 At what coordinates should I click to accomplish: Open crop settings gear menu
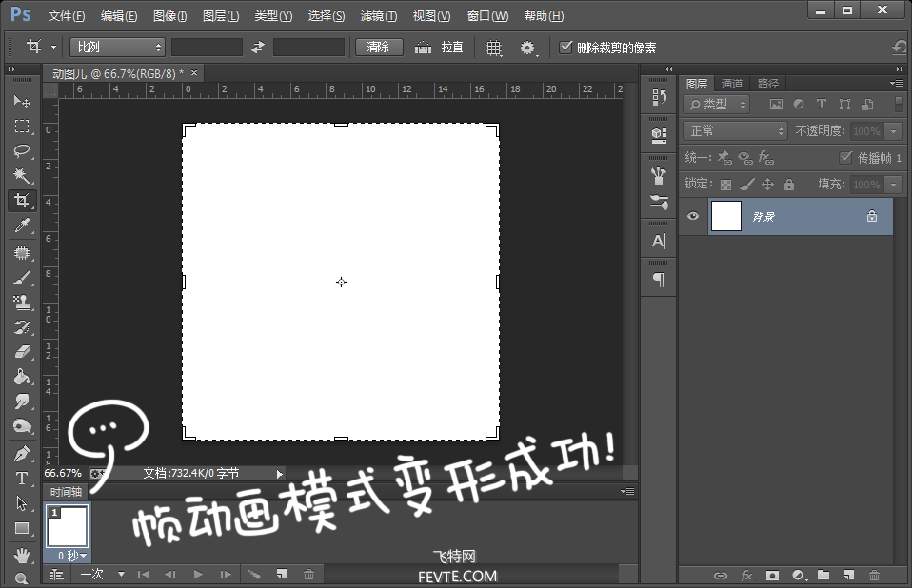[528, 48]
